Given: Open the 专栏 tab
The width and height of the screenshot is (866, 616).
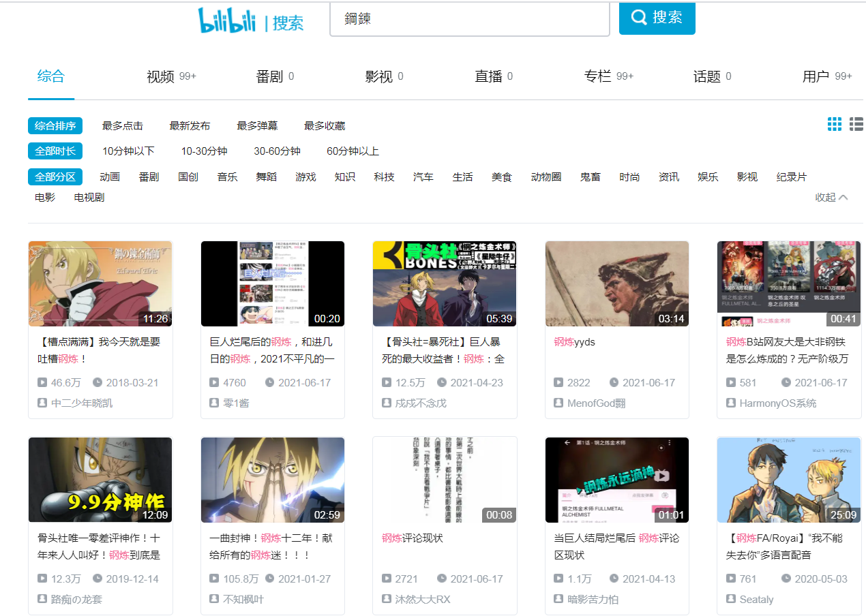Looking at the screenshot, I should click(x=608, y=76).
